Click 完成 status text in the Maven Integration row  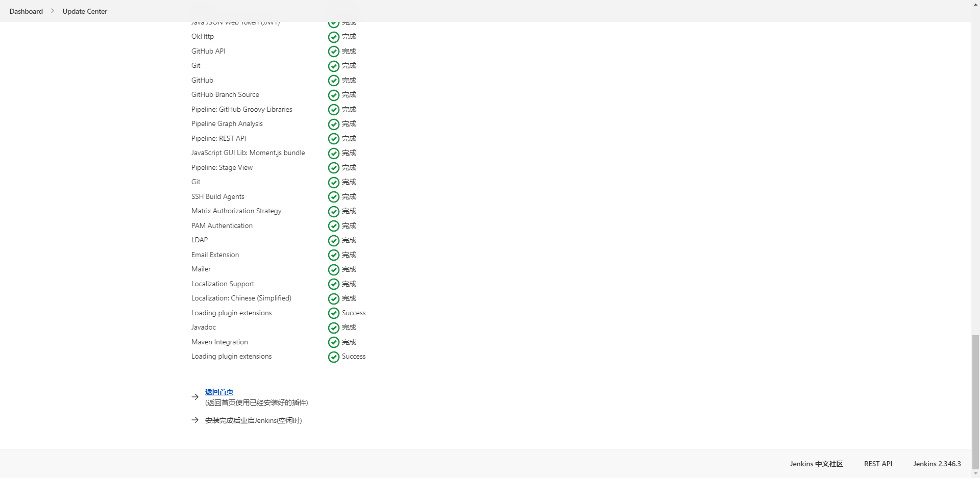(349, 342)
